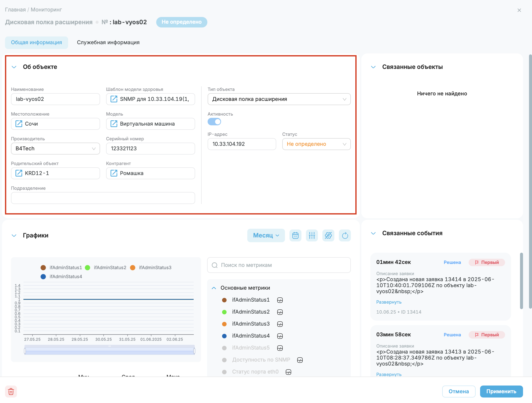Switch to the Общая информация tab
The image size is (532, 403).
coord(36,42)
